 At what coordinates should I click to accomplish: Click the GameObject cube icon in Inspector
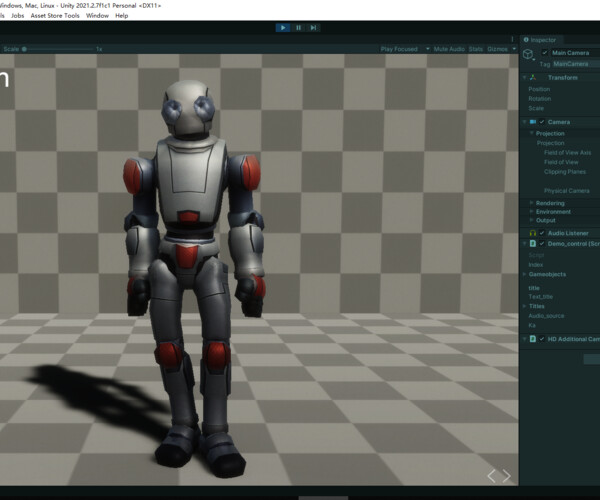[x=528, y=54]
